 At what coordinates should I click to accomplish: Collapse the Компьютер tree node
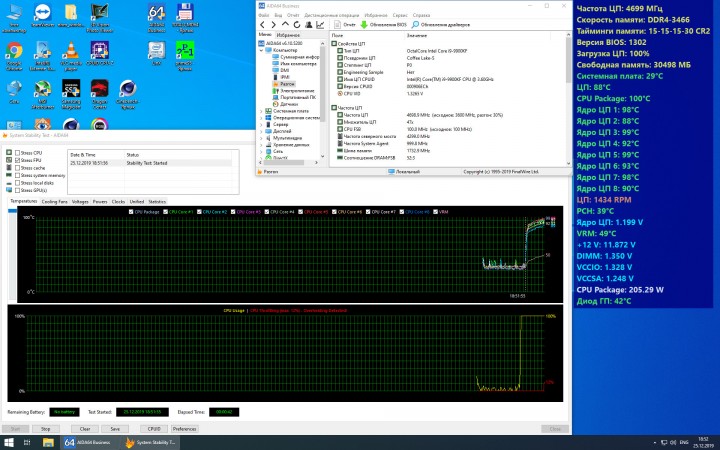click(261, 50)
